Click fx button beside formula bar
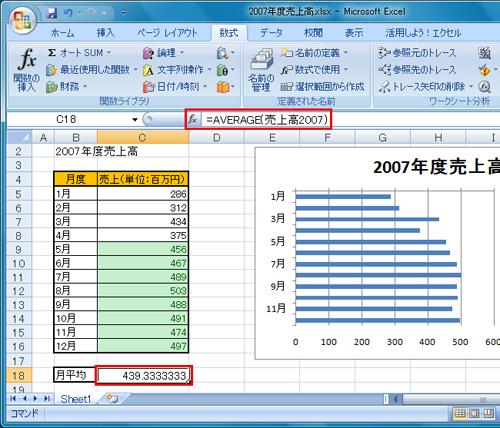 point(193,119)
